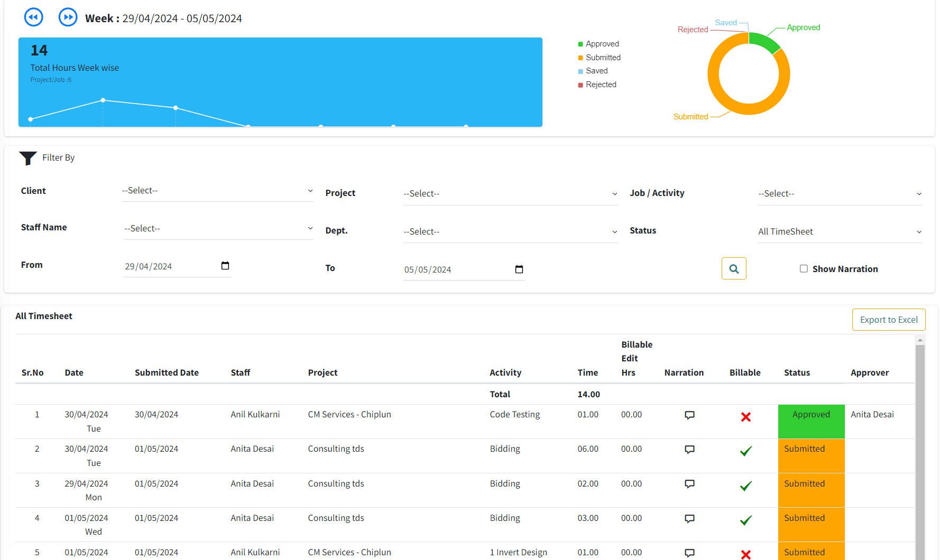Click the red cross billable icon for Code Testing

[x=746, y=417]
